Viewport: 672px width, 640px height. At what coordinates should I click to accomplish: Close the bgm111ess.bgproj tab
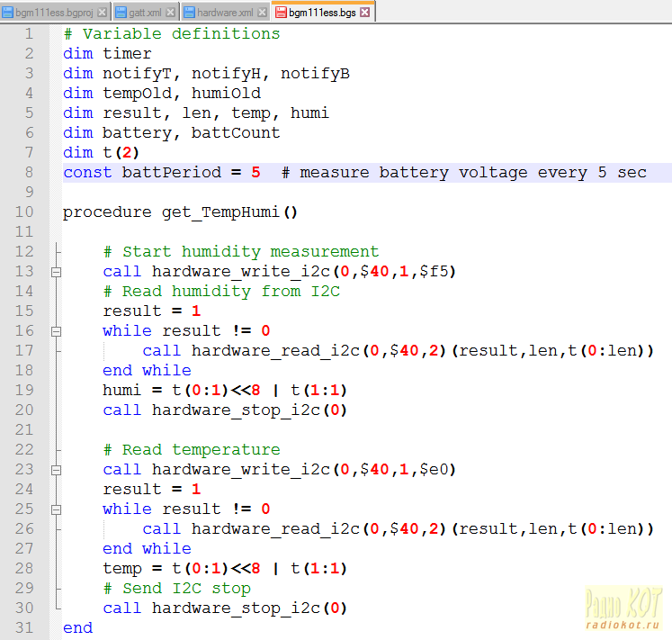[102, 12]
